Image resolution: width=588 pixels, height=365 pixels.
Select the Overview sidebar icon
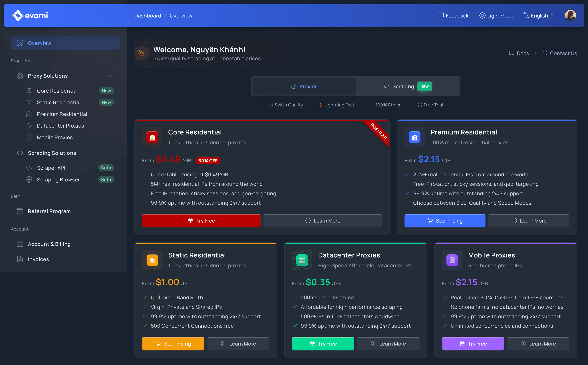(20, 43)
